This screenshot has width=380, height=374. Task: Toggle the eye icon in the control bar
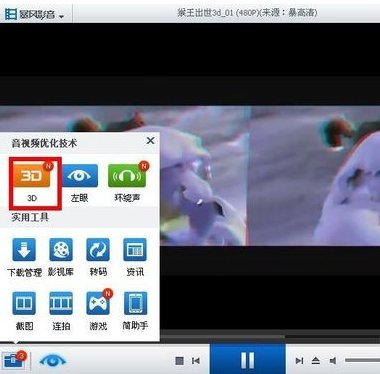(x=53, y=361)
